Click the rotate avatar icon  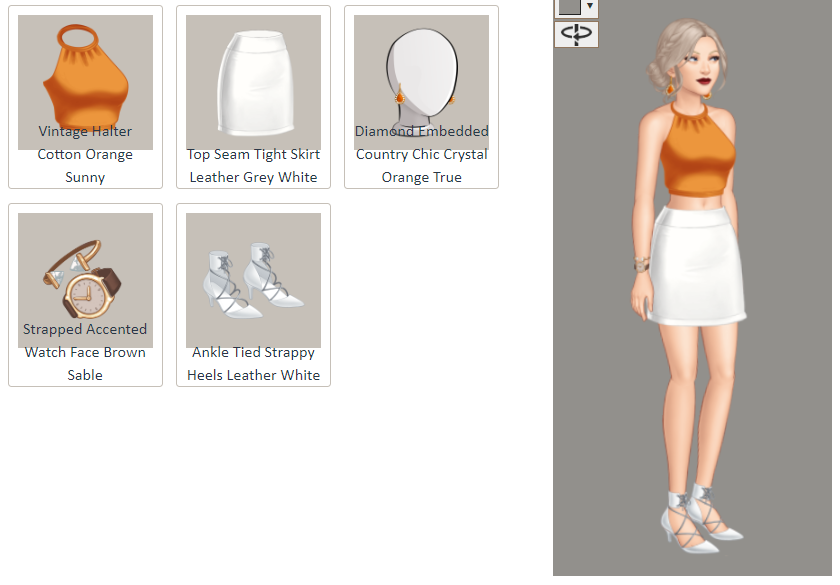(576, 34)
